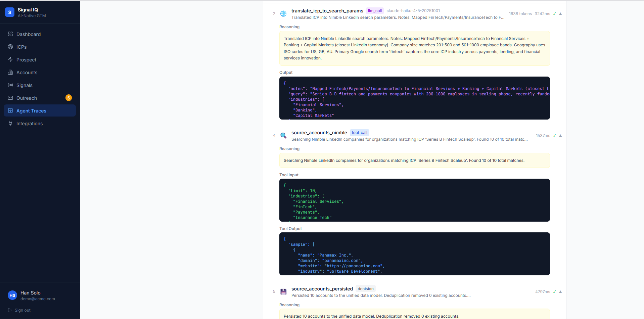The height and width of the screenshot is (319, 644).
Task: Click the "Panamax Inc." name value
Action: click(x=334, y=255)
